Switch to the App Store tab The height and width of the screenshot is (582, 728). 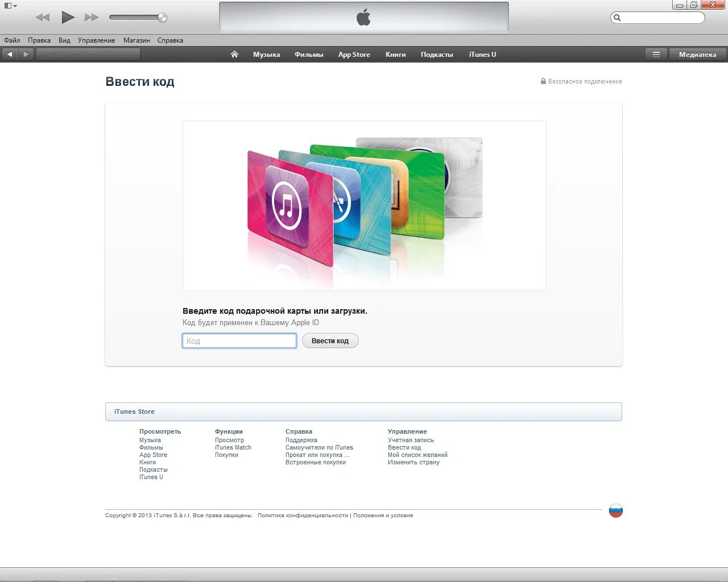(354, 55)
